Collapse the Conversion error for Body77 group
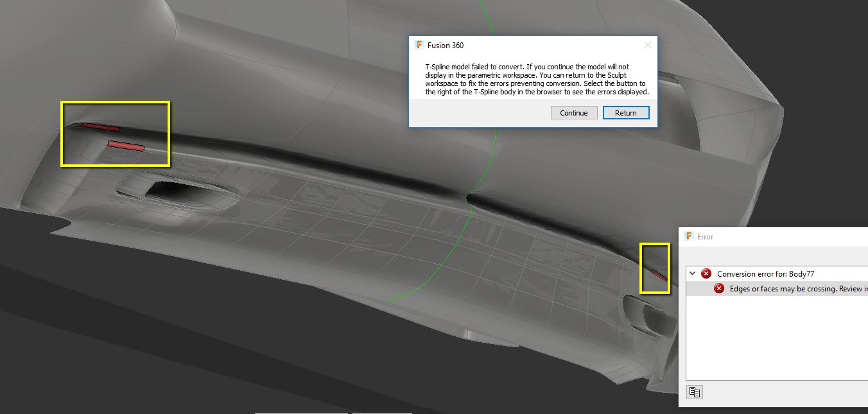The image size is (868, 414). [692, 273]
